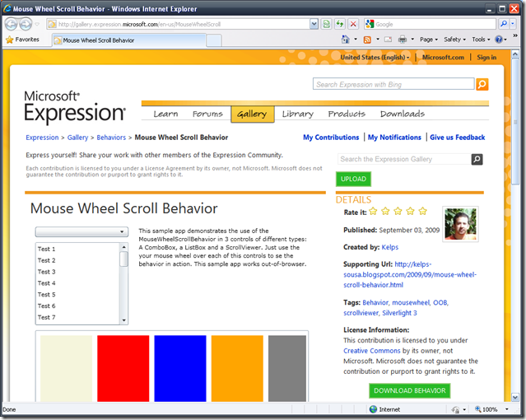Go to the Home page icon

[x=346, y=40]
